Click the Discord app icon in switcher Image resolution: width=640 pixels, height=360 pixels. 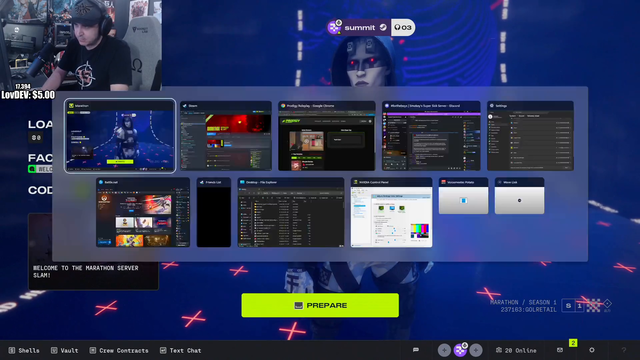(387, 106)
